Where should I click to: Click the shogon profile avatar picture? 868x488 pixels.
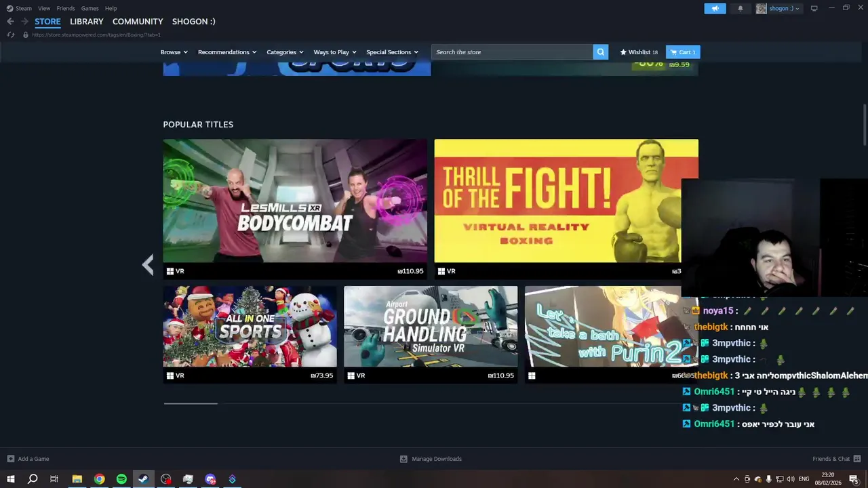click(x=762, y=8)
